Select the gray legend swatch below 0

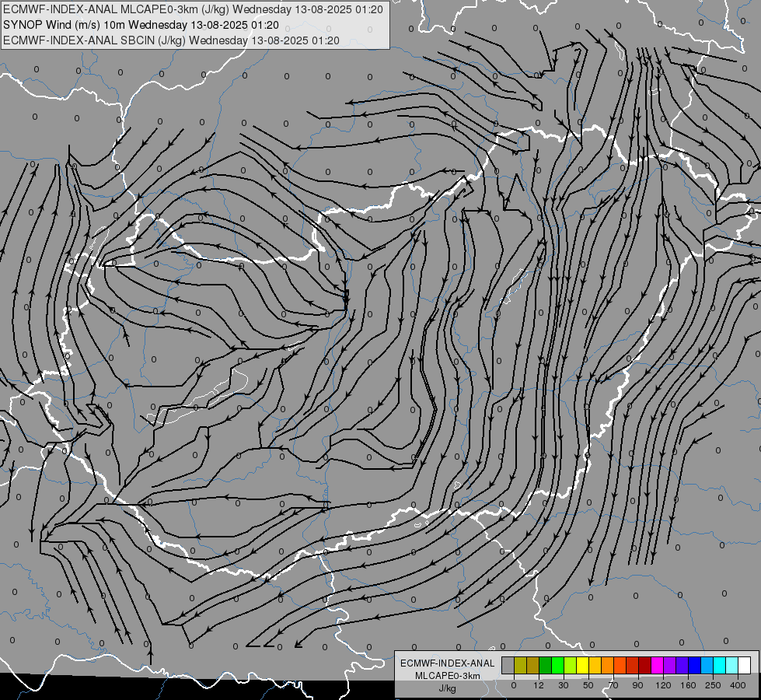tap(508, 666)
